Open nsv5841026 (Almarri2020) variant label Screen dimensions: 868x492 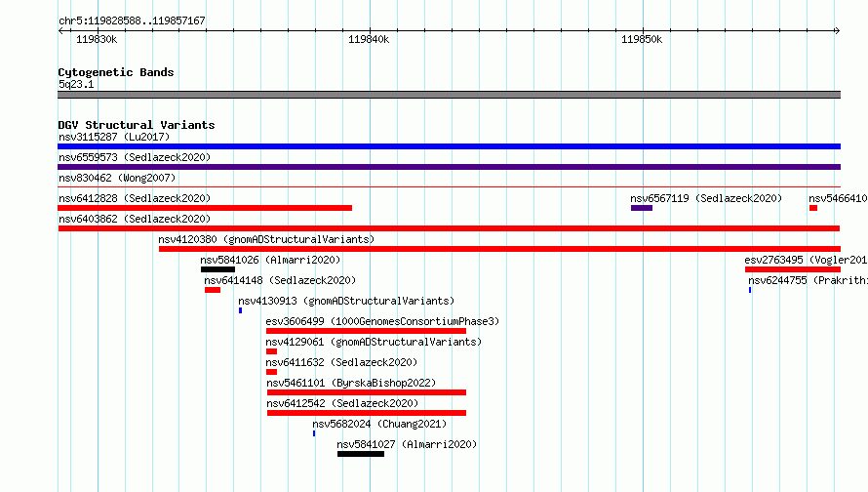click(270, 260)
